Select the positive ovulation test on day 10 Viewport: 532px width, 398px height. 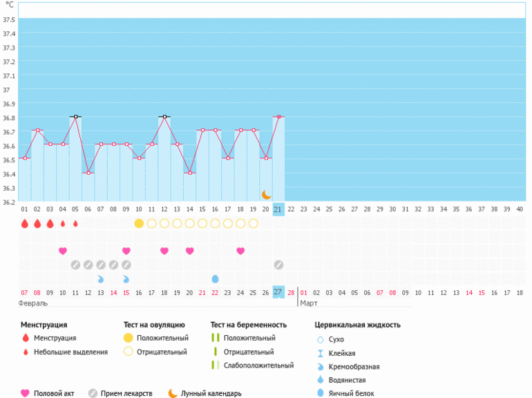pyautogui.click(x=139, y=223)
